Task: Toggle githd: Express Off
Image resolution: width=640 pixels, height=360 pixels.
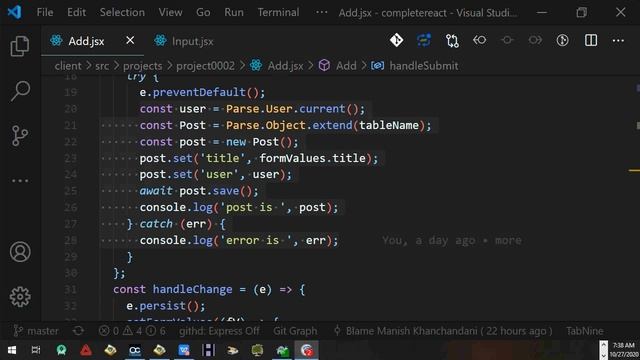Action: (219, 331)
